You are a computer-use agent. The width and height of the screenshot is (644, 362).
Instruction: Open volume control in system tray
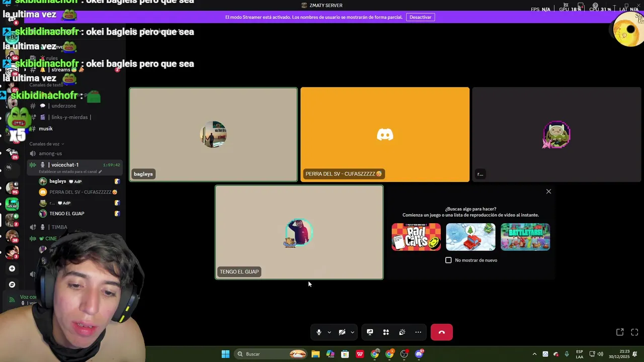600,354
